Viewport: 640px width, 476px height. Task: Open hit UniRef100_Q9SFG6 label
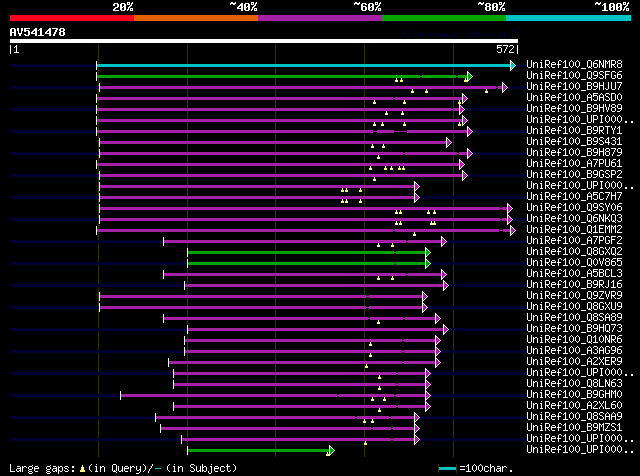pyautogui.click(x=574, y=76)
